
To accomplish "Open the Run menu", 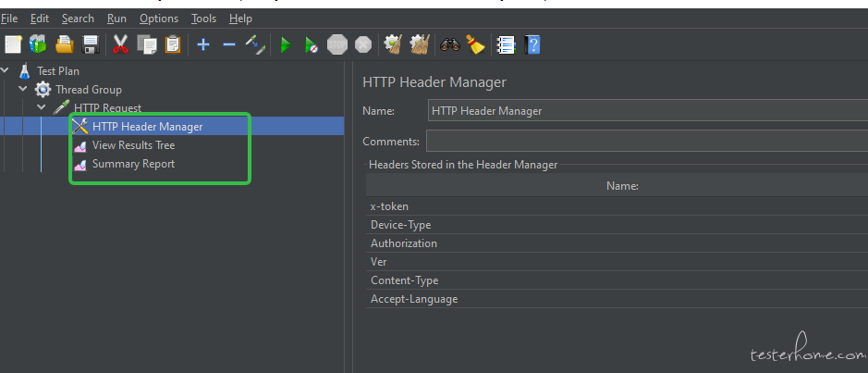I will tap(116, 19).
